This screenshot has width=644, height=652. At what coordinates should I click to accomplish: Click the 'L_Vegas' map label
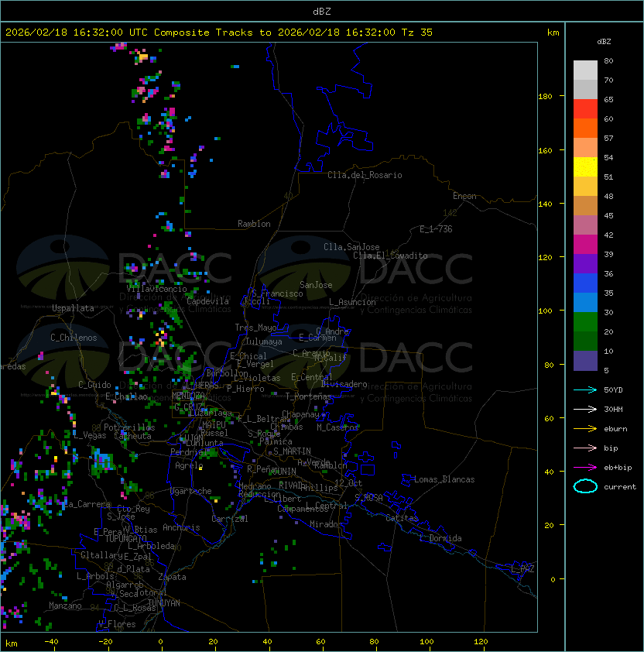[x=90, y=435]
